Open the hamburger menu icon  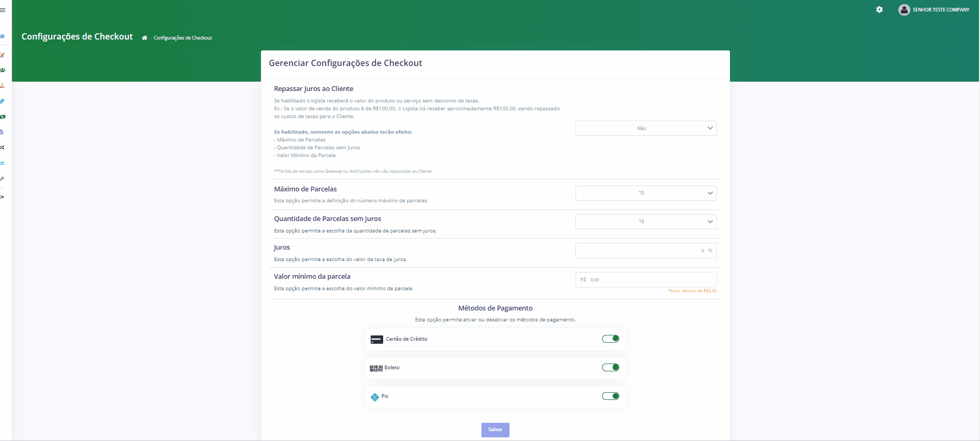click(x=3, y=10)
